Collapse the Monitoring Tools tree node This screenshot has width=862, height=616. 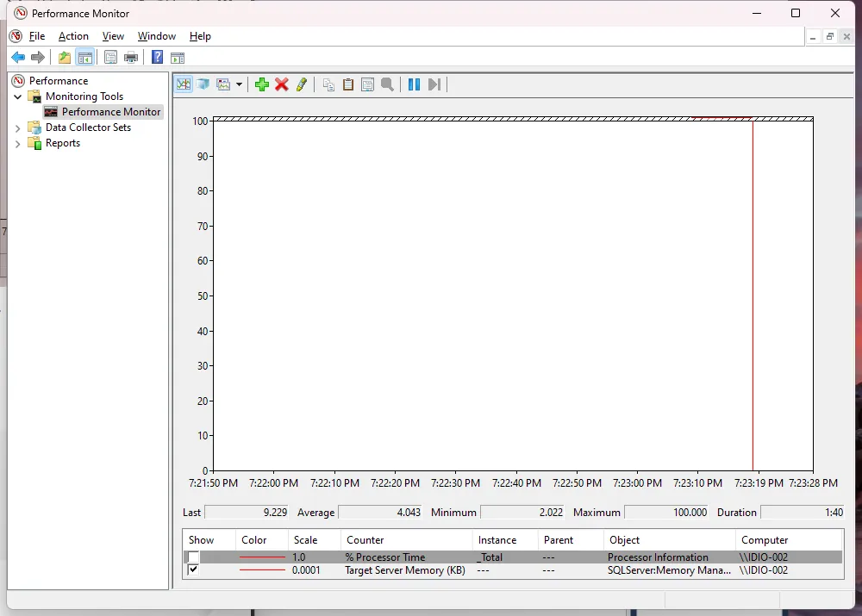coord(18,96)
